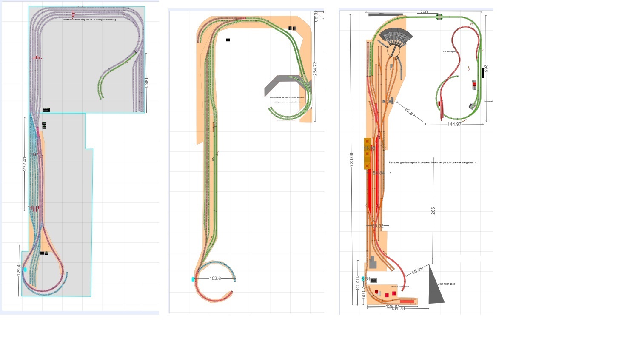This screenshot has height=364, width=630.
Task: Click the orange station building block
Action: [367, 154]
